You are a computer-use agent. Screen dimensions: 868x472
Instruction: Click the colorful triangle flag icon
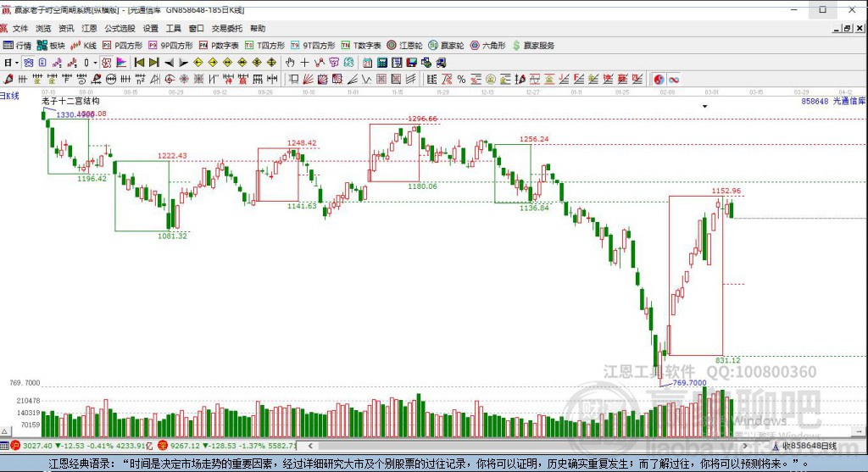(121, 63)
